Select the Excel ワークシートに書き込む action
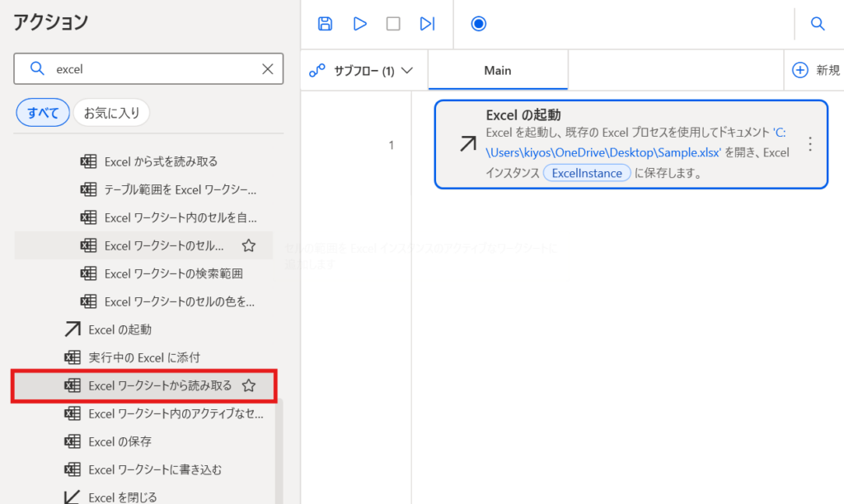The width and height of the screenshot is (844, 504). [x=143, y=469]
